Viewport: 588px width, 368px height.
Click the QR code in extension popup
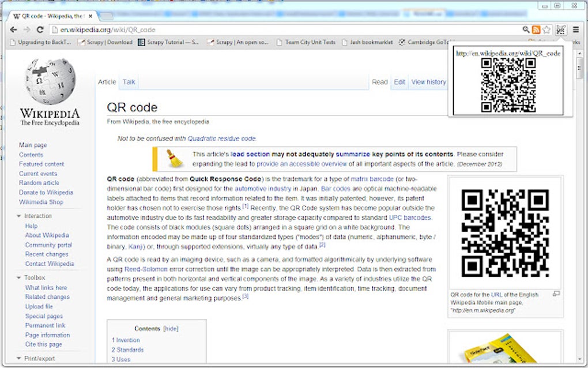click(x=508, y=85)
